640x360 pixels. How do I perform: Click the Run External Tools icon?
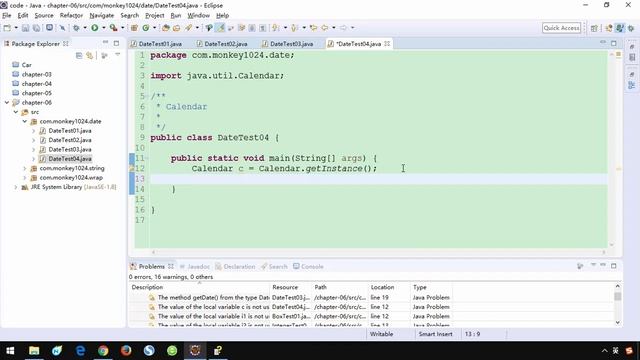pyautogui.click(x=113, y=28)
